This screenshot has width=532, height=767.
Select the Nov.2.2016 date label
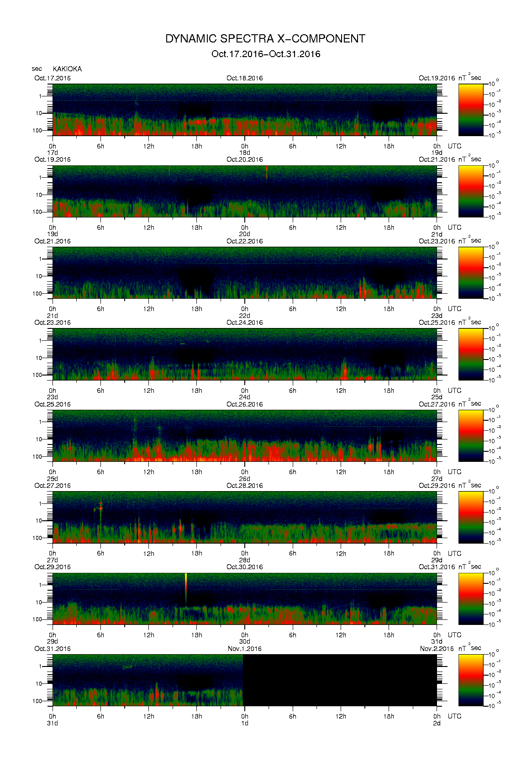[437, 649]
